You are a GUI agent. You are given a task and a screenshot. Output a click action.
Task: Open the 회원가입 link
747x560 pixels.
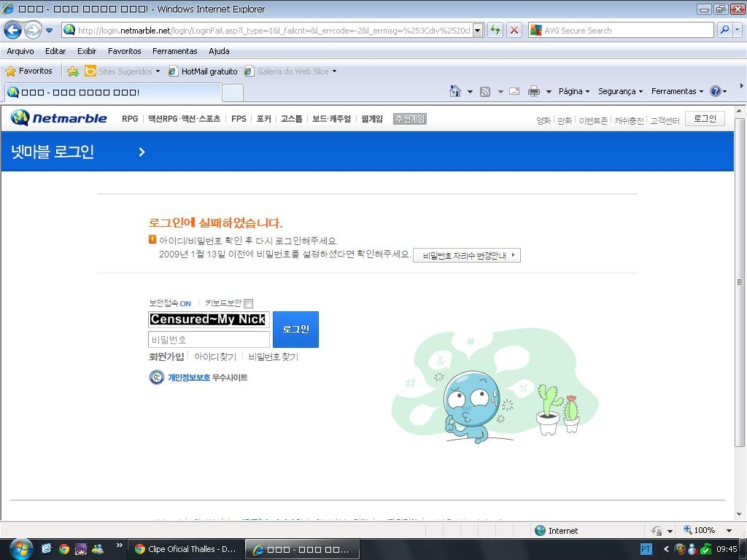point(166,356)
